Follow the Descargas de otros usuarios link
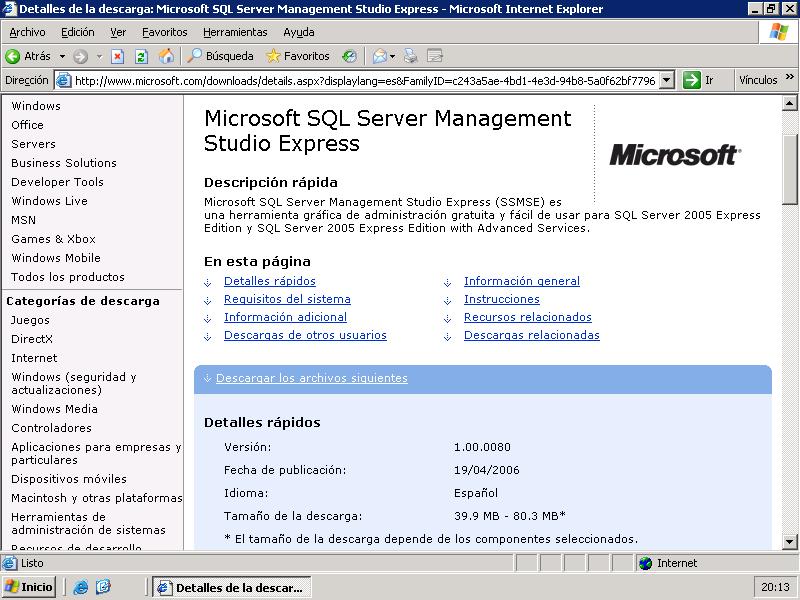Screen dimensions: 800x600 point(305,335)
